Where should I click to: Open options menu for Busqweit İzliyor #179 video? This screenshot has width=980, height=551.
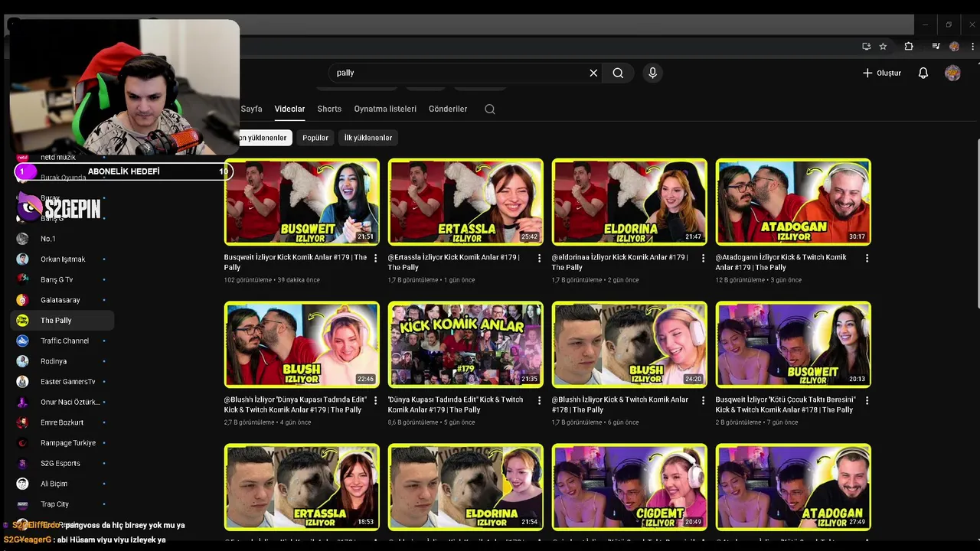[x=375, y=259]
